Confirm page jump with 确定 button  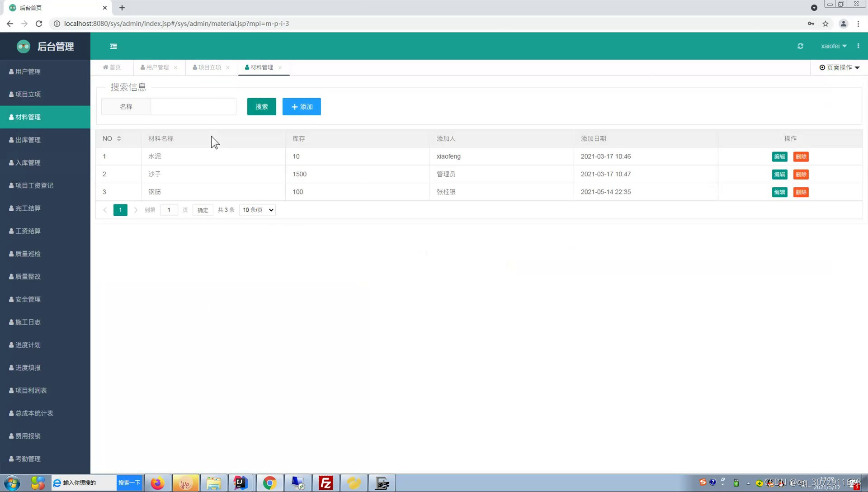point(203,210)
